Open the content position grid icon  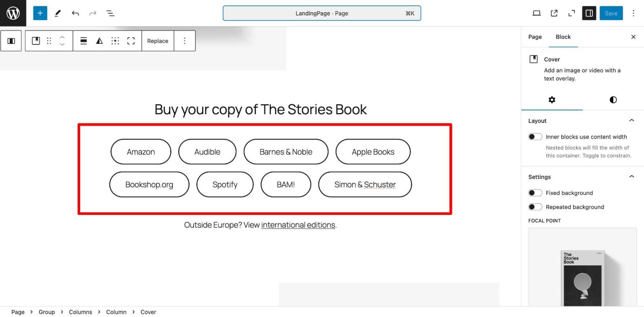pos(115,41)
